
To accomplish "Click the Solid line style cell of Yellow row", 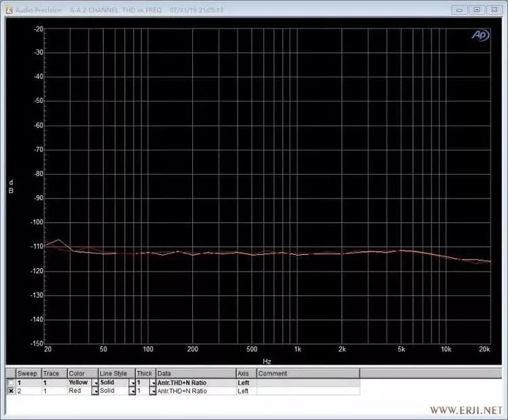I will tap(114, 383).
